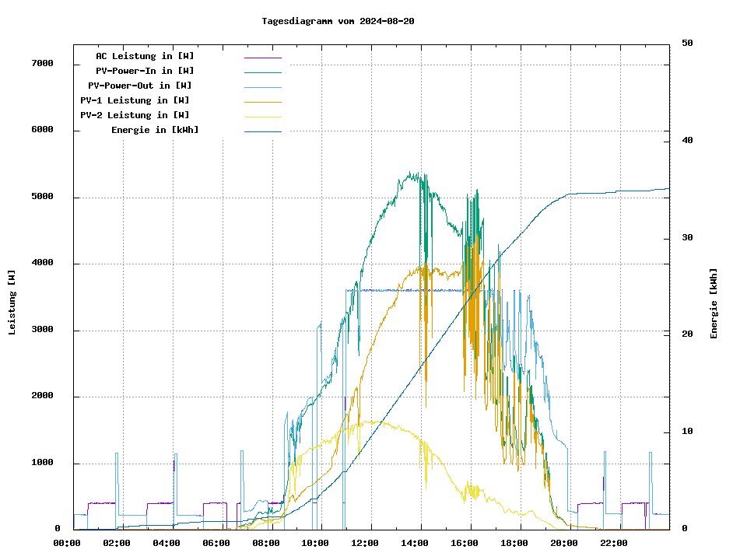The height and width of the screenshot is (560, 747).
Task: Click the Energie in [kWh] legend label
Action: [155, 130]
